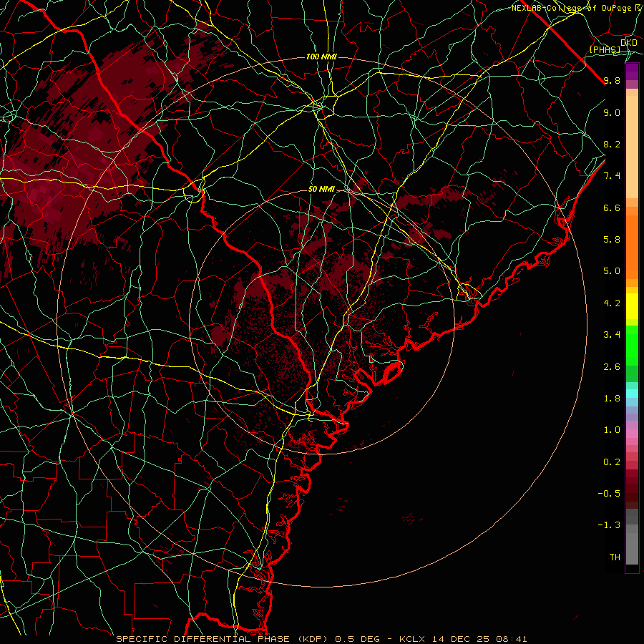Click the 0.2 value on the legend

point(612,462)
